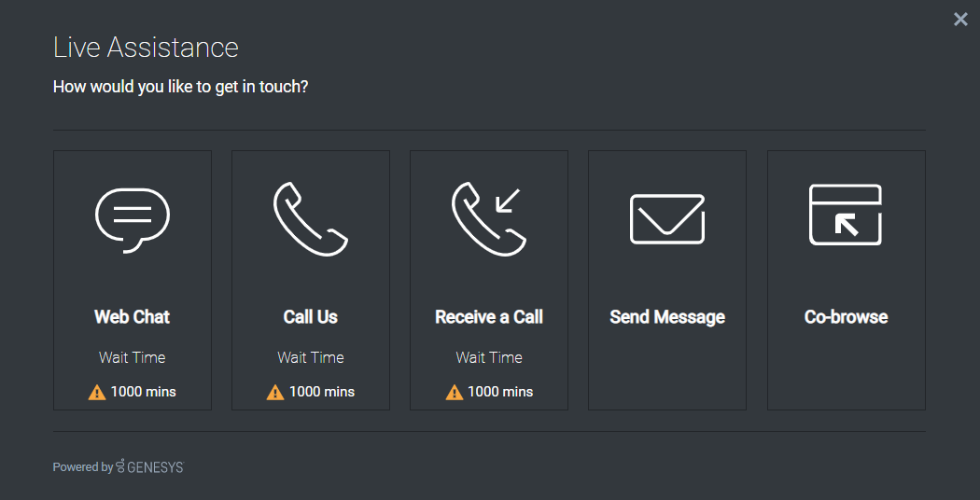Click the Web Chat wait warning triangle
The width and height of the screenshot is (980, 500).
pos(97,393)
